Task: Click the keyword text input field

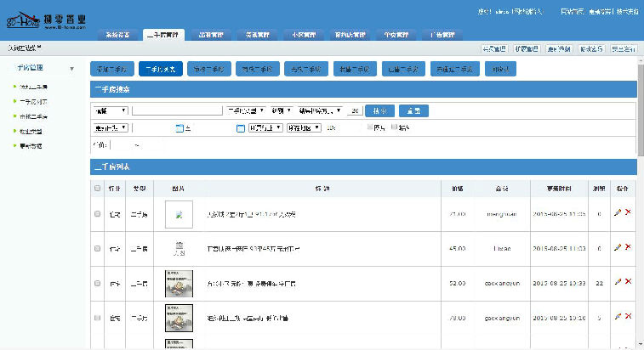Action: (177, 110)
